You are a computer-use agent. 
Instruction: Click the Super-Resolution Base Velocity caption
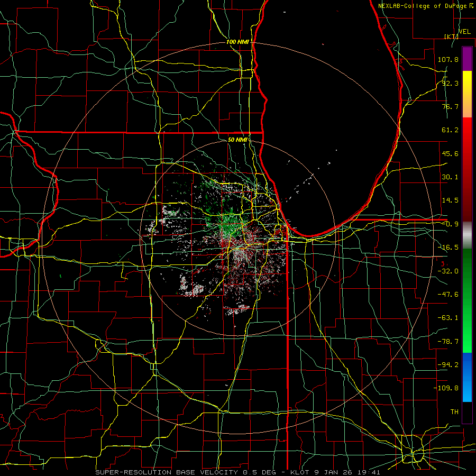click(237, 472)
